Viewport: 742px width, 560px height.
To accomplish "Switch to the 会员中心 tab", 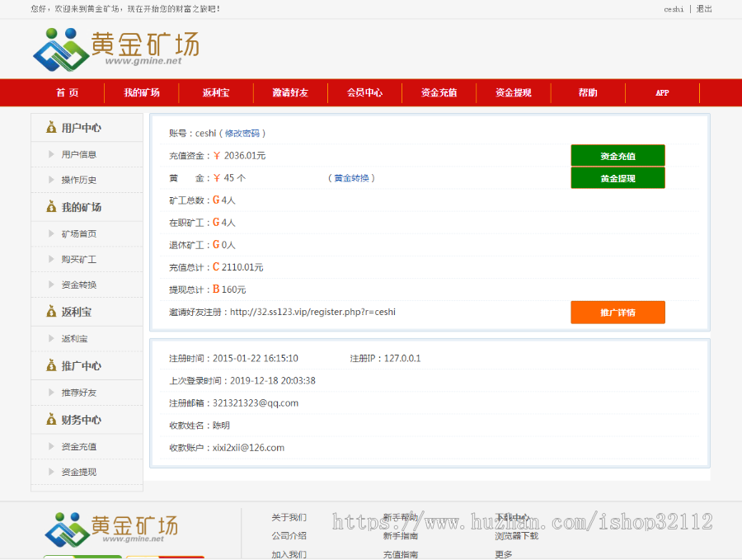I will [x=364, y=93].
